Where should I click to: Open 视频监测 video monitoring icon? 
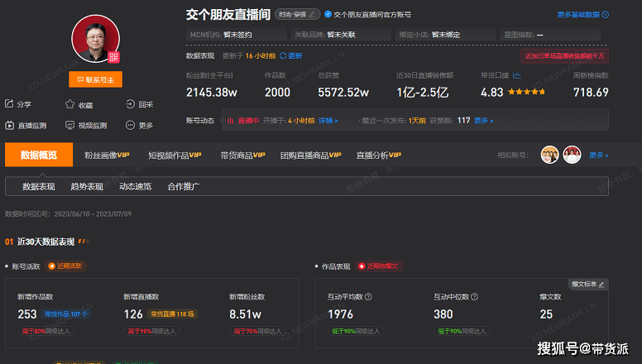(x=71, y=126)
